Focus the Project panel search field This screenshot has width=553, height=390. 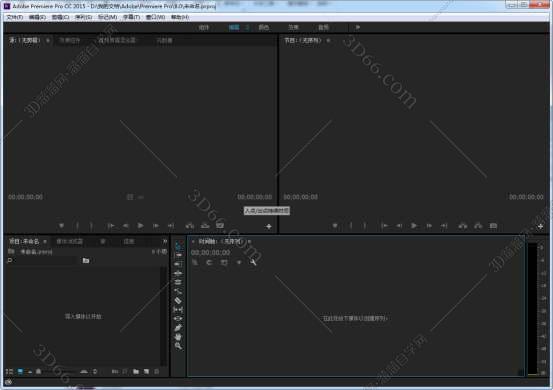tap(42, 261)
